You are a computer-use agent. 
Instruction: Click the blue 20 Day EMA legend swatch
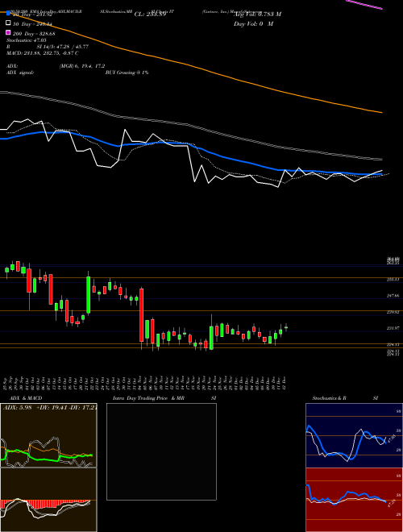click(8, 13)
